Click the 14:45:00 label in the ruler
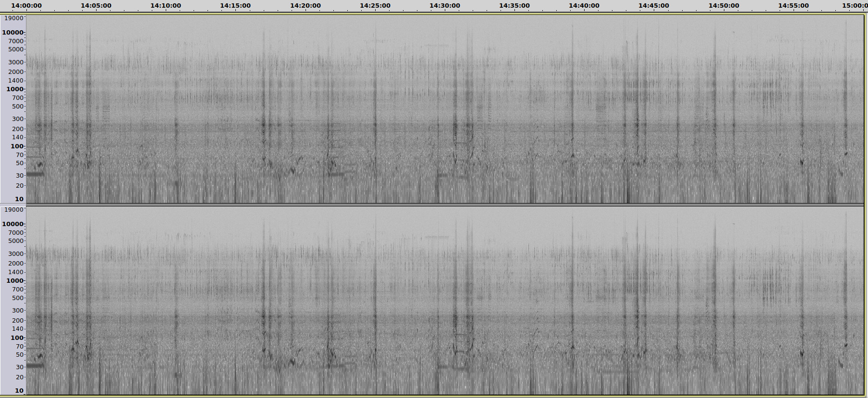 point(654,6)
